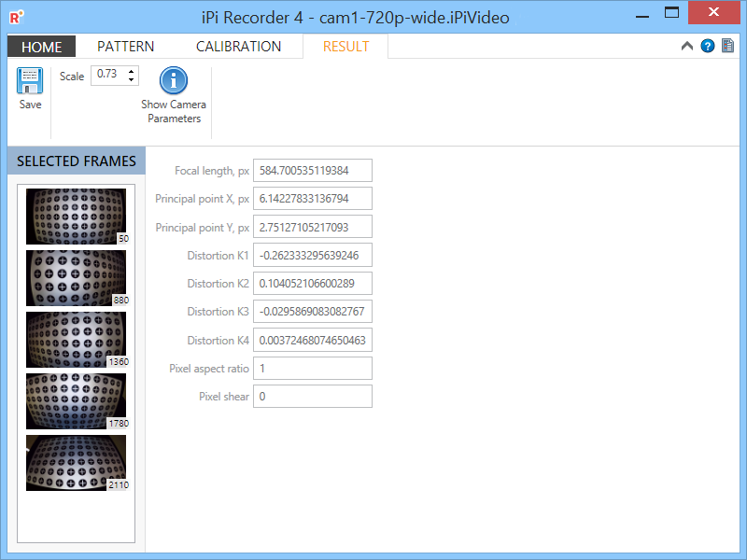747x560 pixels.
Task: Click the Show Camera Parameters info icon
Action: [174, 80]
